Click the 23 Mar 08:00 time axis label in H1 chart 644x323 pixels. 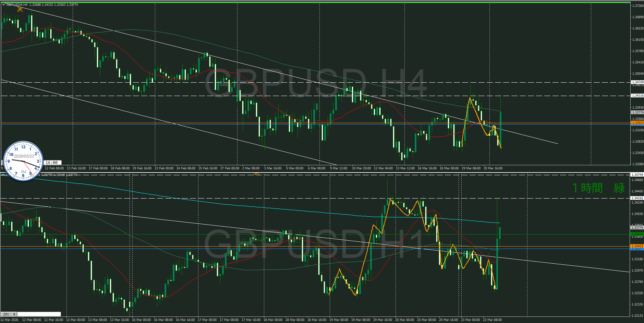coord(492,320)
